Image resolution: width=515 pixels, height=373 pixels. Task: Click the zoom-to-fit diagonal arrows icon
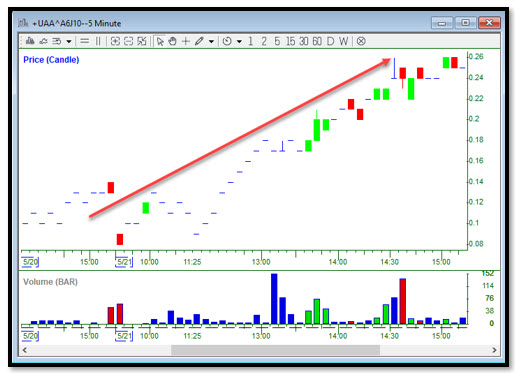tap(142, 41)
